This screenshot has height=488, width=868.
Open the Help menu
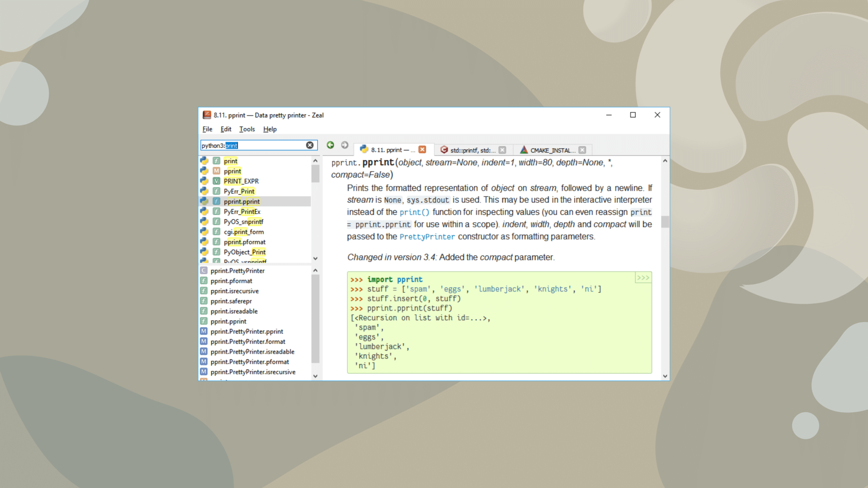tap(270, 129)
